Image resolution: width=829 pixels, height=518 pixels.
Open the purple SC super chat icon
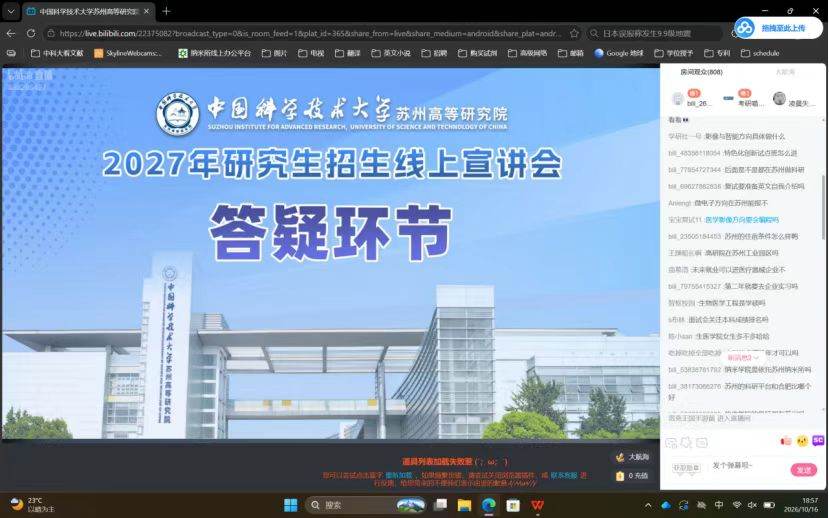click(818, 440)
